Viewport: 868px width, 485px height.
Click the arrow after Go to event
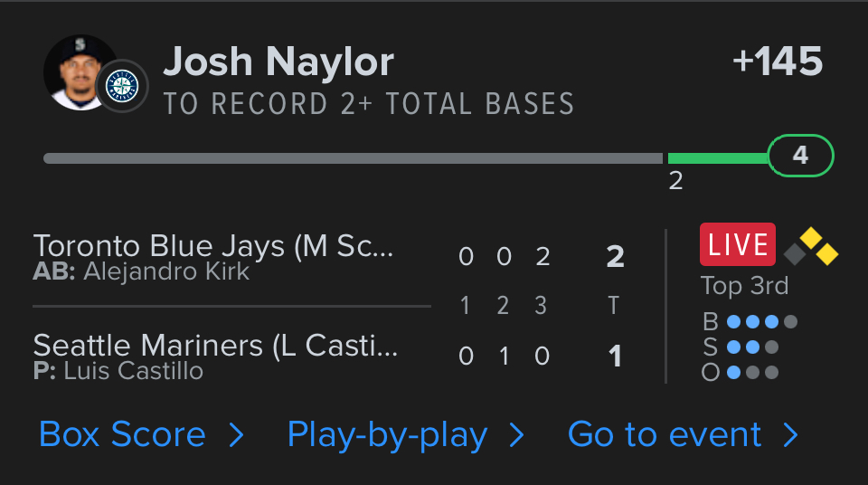click(791, 436)
